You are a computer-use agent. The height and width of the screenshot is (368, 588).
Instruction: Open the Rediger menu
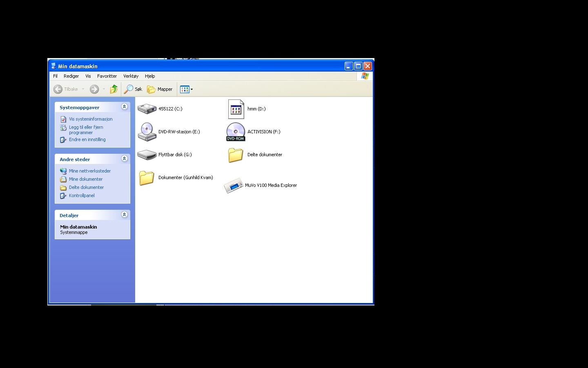[x=71, y=76]
